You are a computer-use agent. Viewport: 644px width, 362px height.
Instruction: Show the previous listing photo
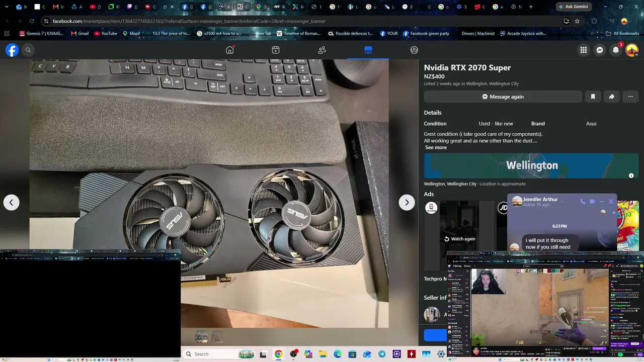click(12, 202)
